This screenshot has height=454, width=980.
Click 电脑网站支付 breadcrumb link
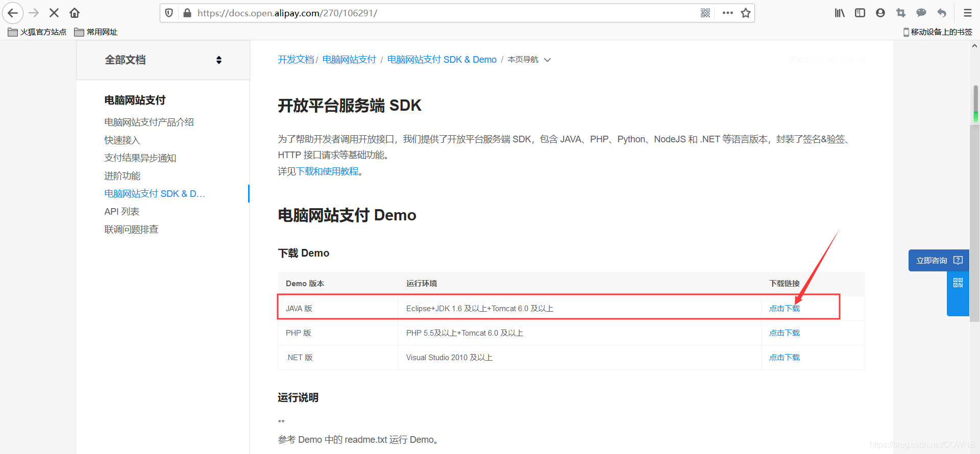point(349,60)
